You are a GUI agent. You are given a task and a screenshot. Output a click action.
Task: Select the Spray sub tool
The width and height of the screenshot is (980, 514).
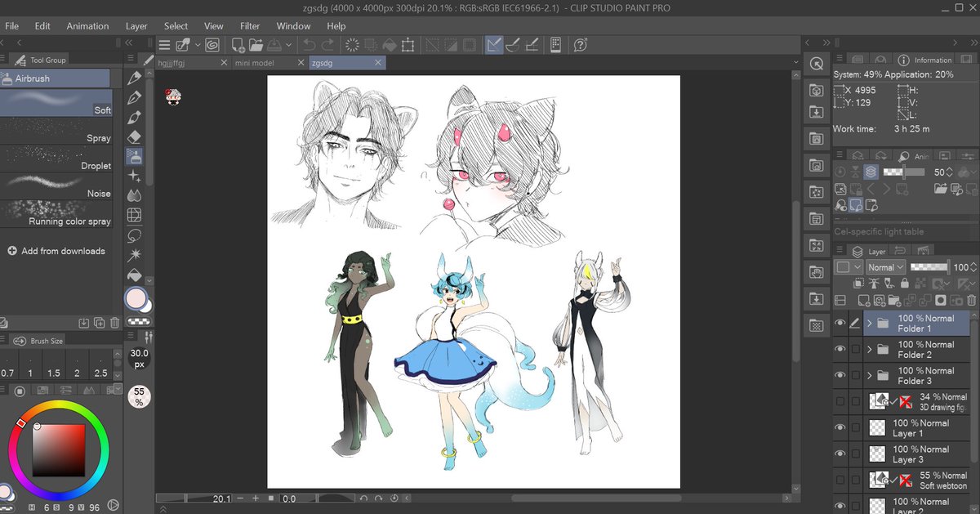coord(56,132)
